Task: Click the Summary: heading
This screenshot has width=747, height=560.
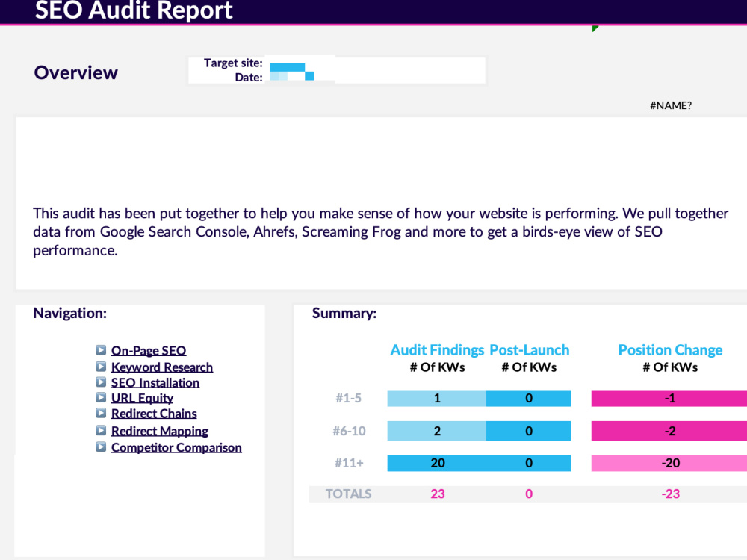Action: click(x=344, y=314)
